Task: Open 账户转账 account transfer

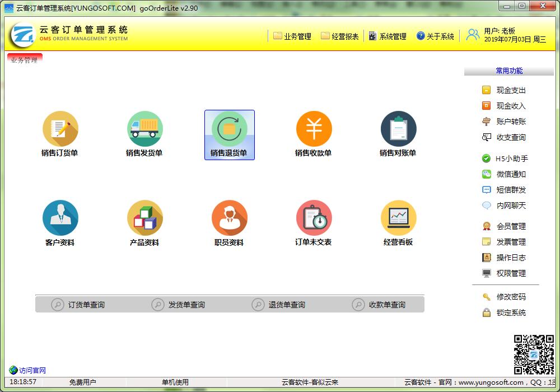Action: pos(504,122)
